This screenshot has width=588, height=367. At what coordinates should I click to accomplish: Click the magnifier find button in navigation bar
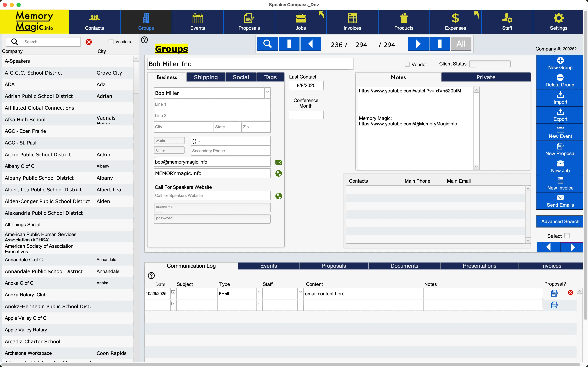[x=267, y=44]
